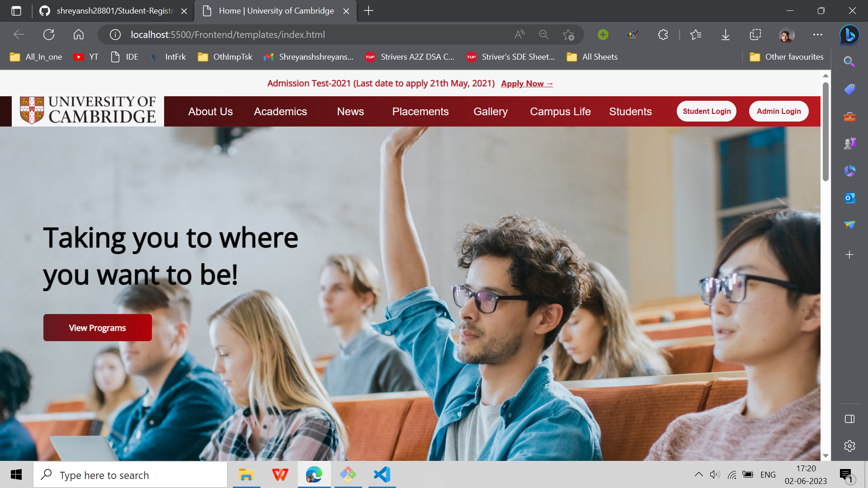Launch Visual Studio Code from taskbar
The height and width of the screenshot is (488, 868).
tap(382, 474)
